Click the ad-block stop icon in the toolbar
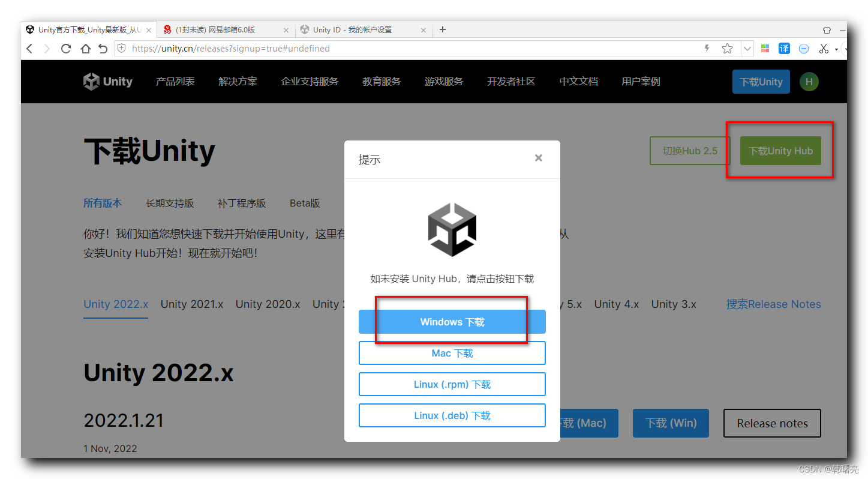The width and height of the screenshot is (868, 479). [x=803, y=49]
